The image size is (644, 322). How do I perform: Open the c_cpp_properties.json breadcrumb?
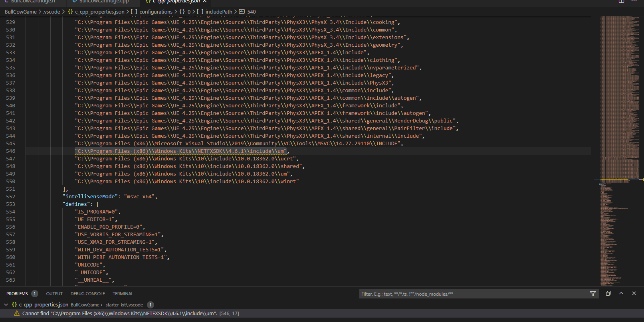(x=100, y=12)
